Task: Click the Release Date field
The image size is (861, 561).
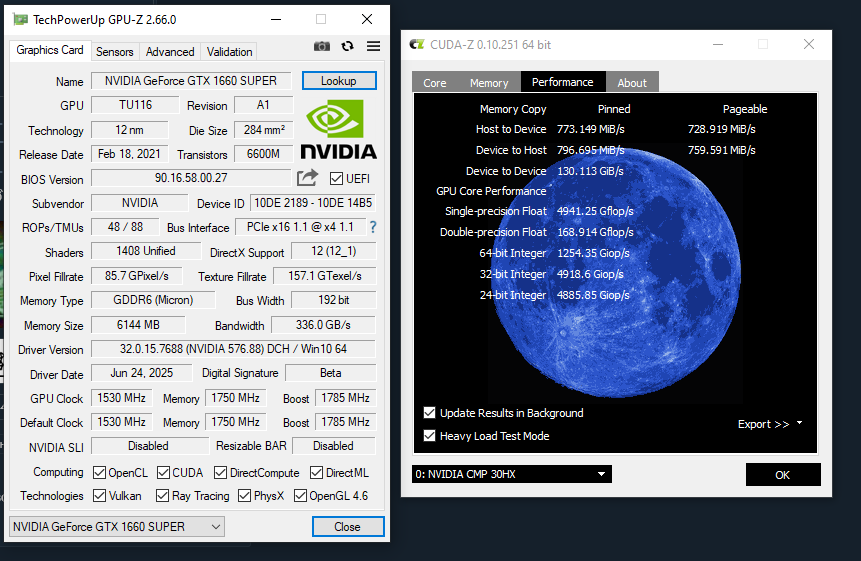Action: (x=130, y=154)
